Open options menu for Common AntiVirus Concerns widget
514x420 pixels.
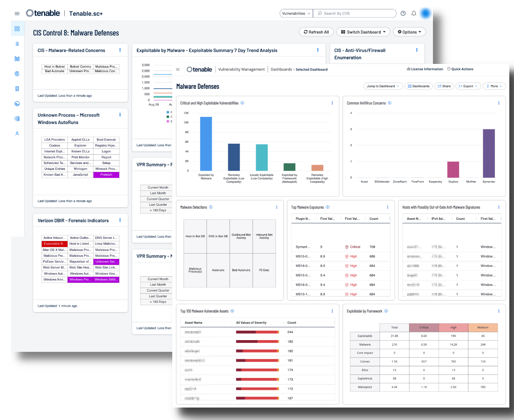[x=499, y=103]
